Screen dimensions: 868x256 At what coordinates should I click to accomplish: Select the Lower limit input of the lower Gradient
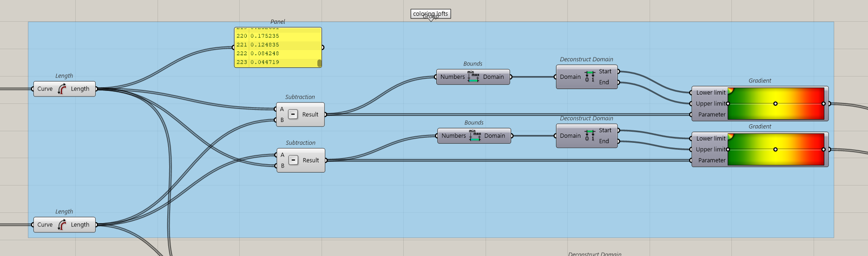tap(710, 139)
